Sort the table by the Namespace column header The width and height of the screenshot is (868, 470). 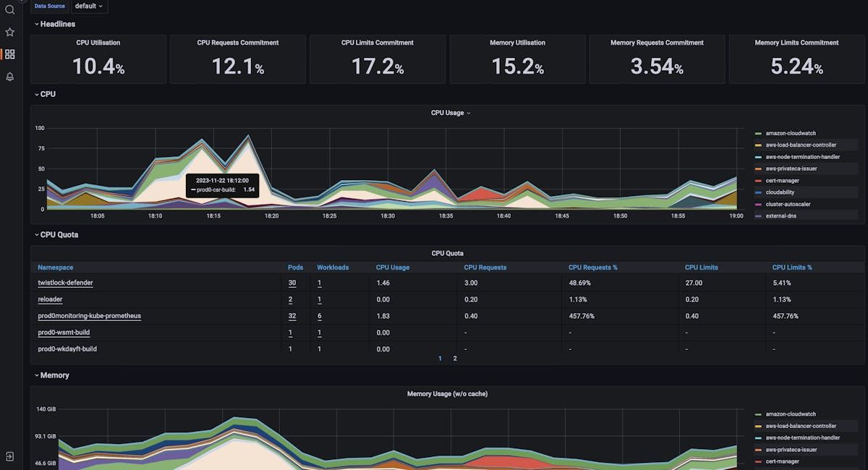pyautogui.click(x=55, y=267)
